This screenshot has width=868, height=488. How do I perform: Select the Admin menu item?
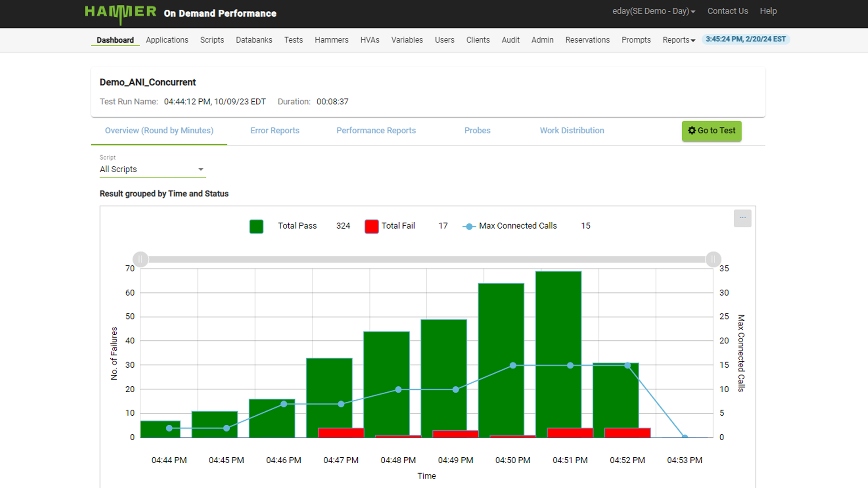click(x=542, y=40)
